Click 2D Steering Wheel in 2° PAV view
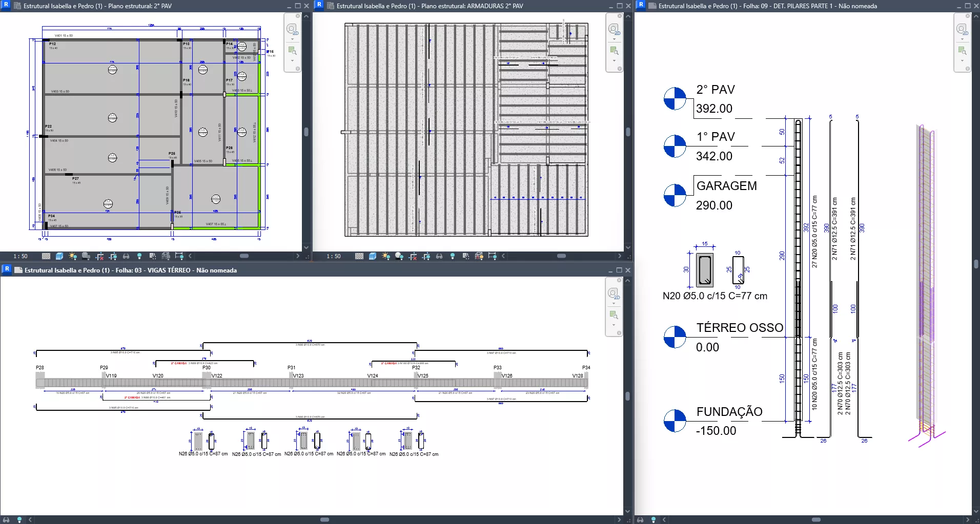This screenshot has height=524, width=980. (x=292, y=29)
